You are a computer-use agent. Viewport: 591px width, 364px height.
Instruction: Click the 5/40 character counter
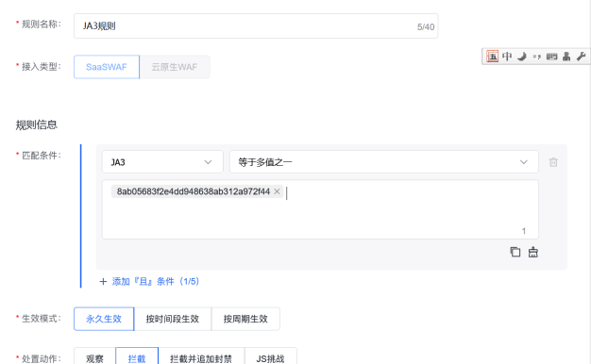(426, 27)
